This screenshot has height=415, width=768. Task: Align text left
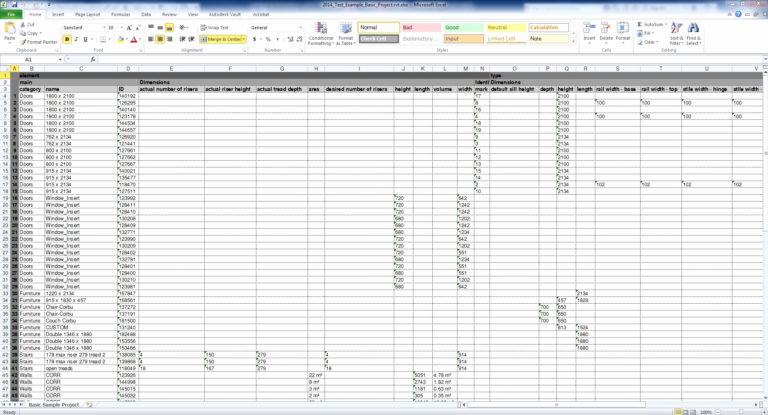pyautogui.click(x=151, y=39)
